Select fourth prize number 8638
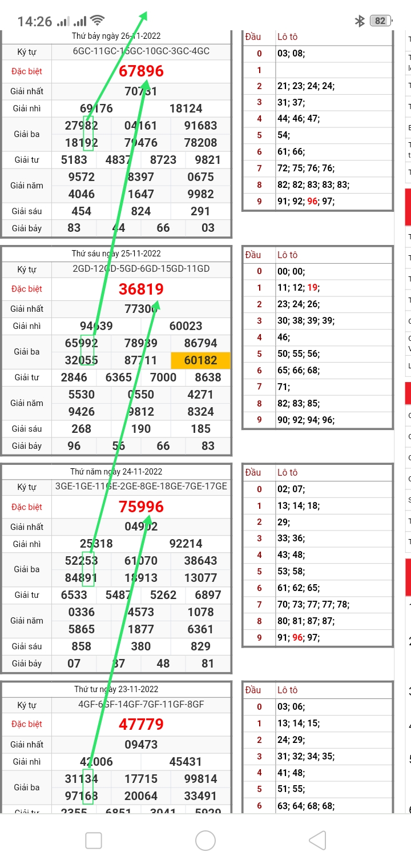Viewport: 411px width, 868px height. click(208, 377)
